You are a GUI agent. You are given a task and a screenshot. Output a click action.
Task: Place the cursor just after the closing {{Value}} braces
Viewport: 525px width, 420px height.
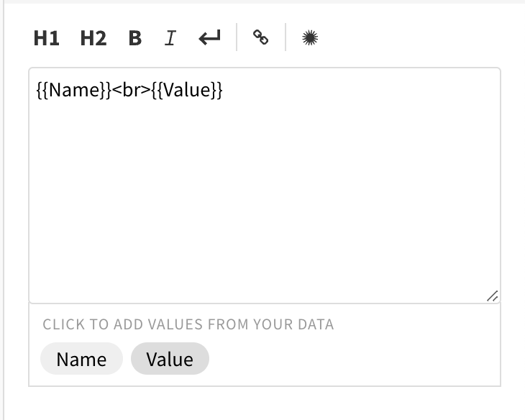(224, 90)
